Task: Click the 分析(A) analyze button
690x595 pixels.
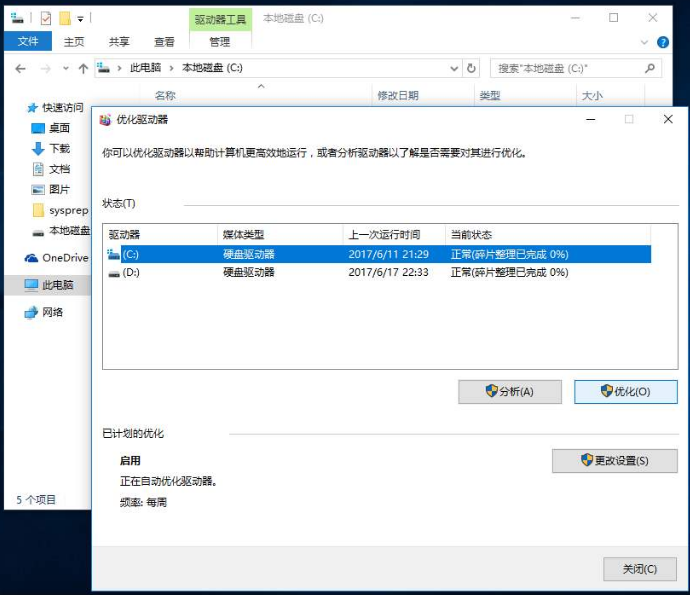Action: [x=509, y=392]
